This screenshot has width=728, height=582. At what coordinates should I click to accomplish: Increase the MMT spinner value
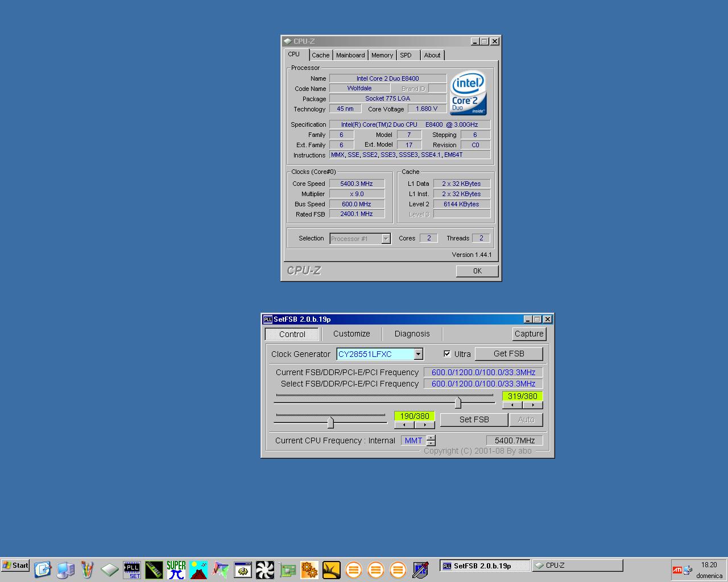coord(431,438)
